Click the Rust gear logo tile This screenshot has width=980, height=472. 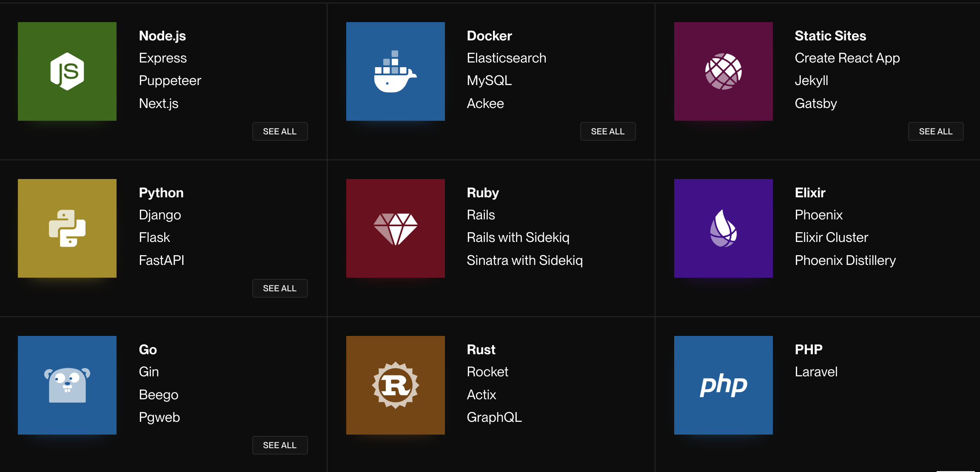(395, 385)
